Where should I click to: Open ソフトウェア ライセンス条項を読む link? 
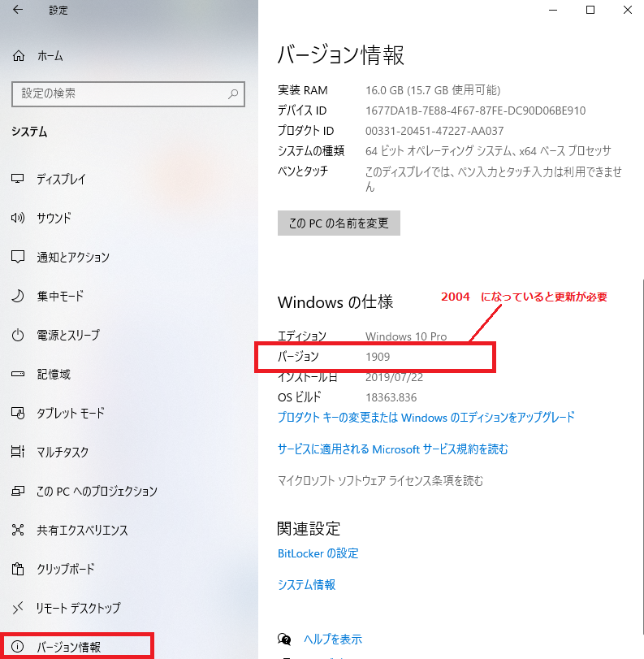click(x=381, y=480)
